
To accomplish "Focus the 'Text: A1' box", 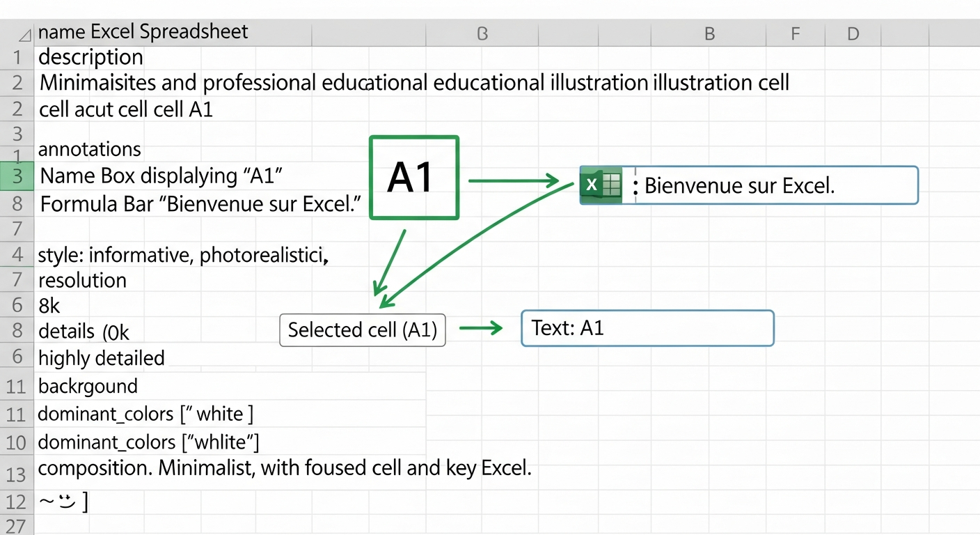I will point(647,328).
